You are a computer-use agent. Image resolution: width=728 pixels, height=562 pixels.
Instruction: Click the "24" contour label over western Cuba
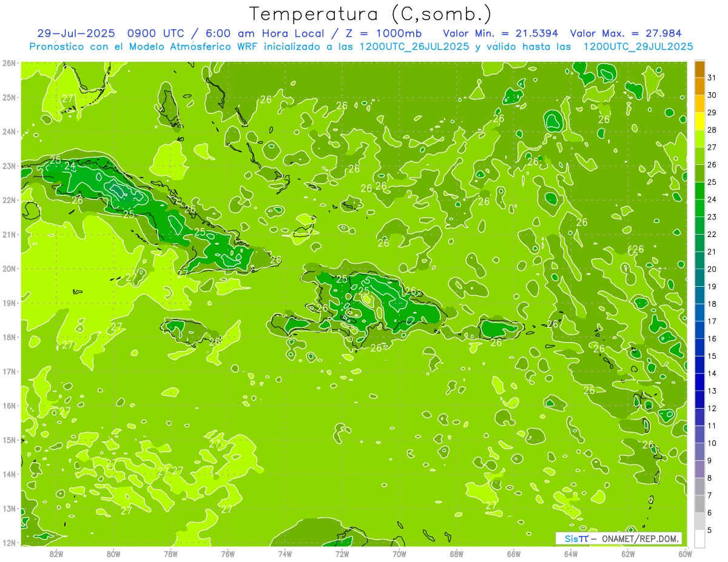pos(70,166)
